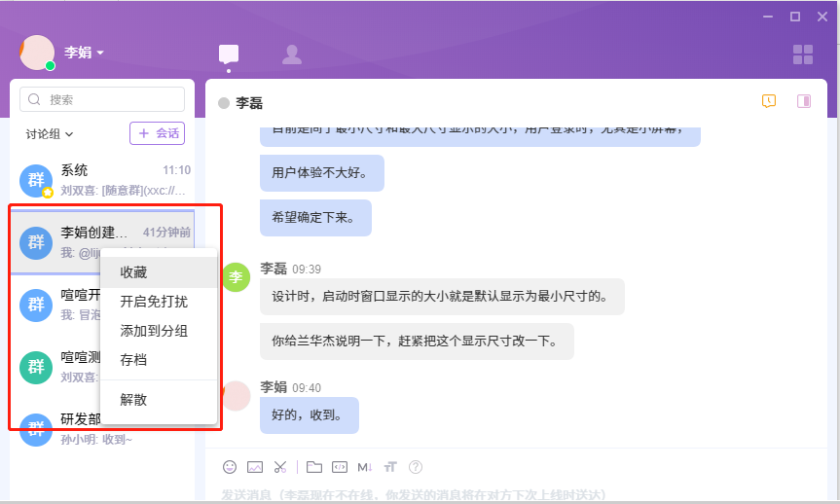Click the send file folder icon
The image size is (840, 504).
[314, 467]
